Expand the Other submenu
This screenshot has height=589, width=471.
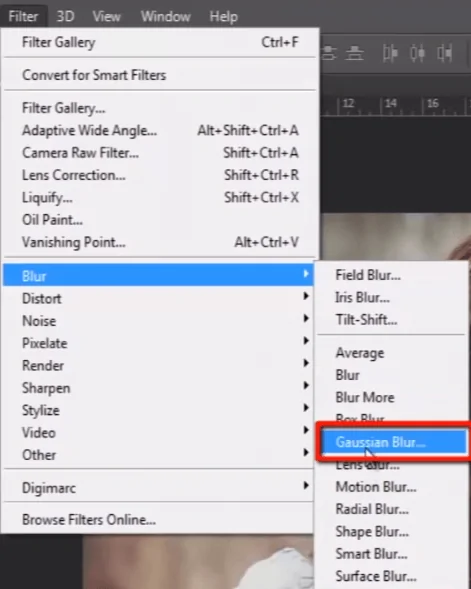159,455
